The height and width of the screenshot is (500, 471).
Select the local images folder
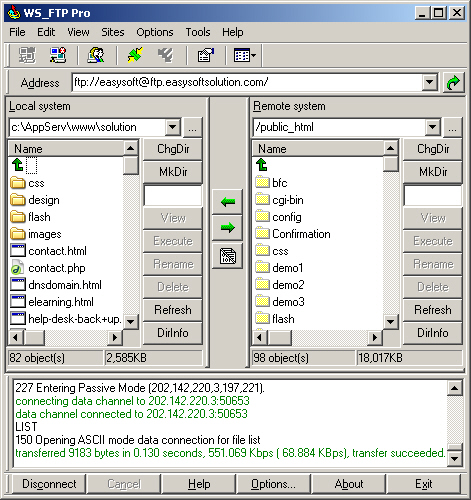click(x=36, y=234)
